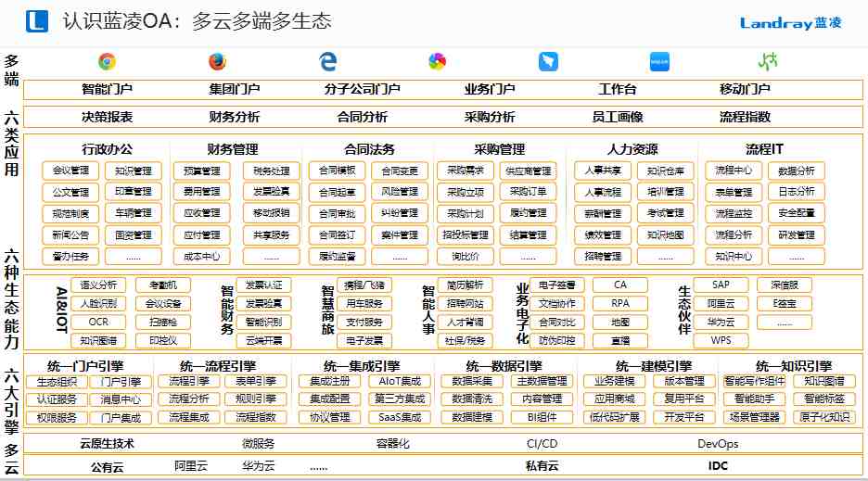The height and width of the screenshot is (481, 868).
Task: Click the 发票认证 box under 智能财务
Action: 263,285
